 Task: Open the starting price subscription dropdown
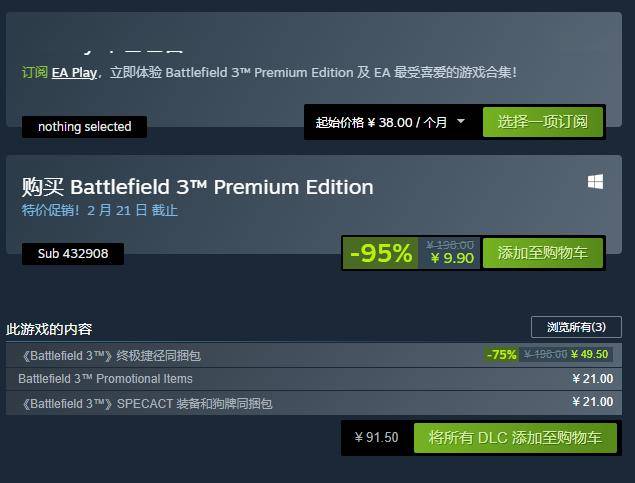[460, 122]
